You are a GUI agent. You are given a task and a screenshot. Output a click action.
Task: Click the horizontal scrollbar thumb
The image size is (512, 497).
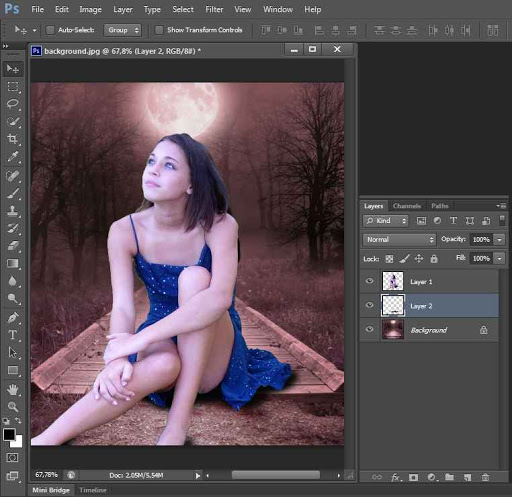pyautogui.click(x=276, y=475)
